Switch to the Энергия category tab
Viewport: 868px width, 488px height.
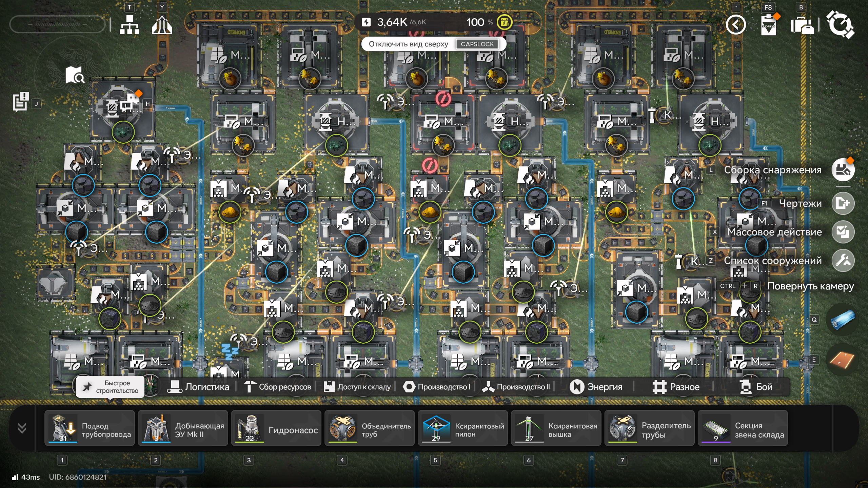pos(596,387)
